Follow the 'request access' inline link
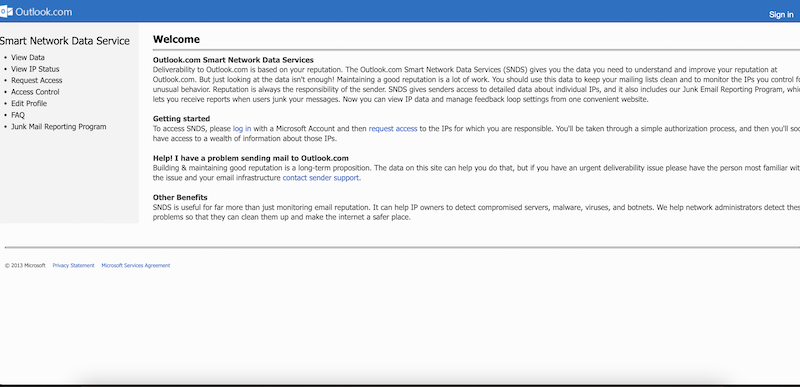The image size is (800, 387). pyautogui.click(x=393, y=128)
